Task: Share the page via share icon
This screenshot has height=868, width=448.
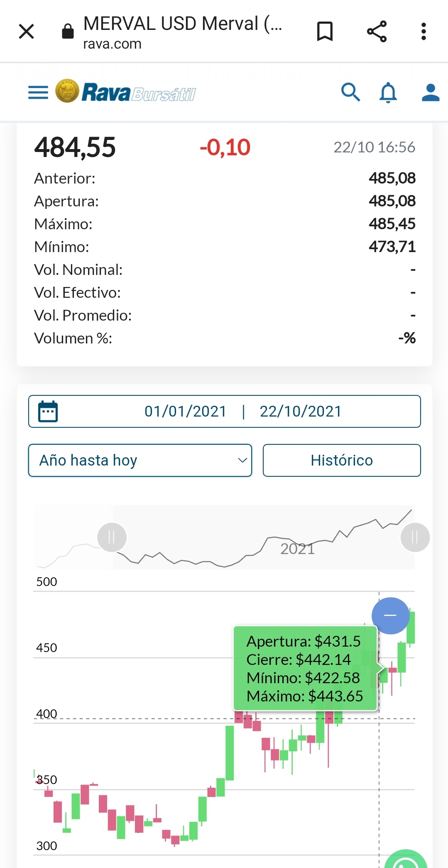Action: coord(377,32)
